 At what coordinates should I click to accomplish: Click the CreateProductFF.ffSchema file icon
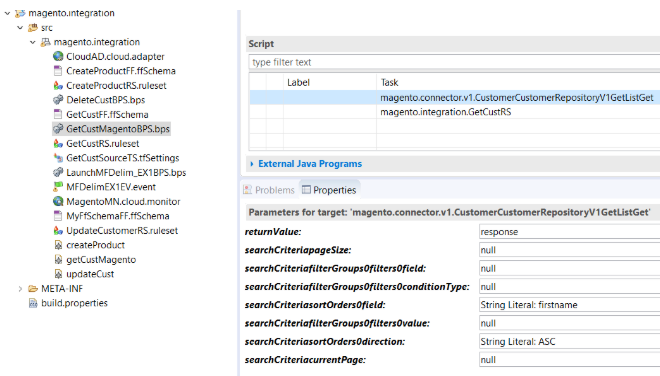(58, 71)
